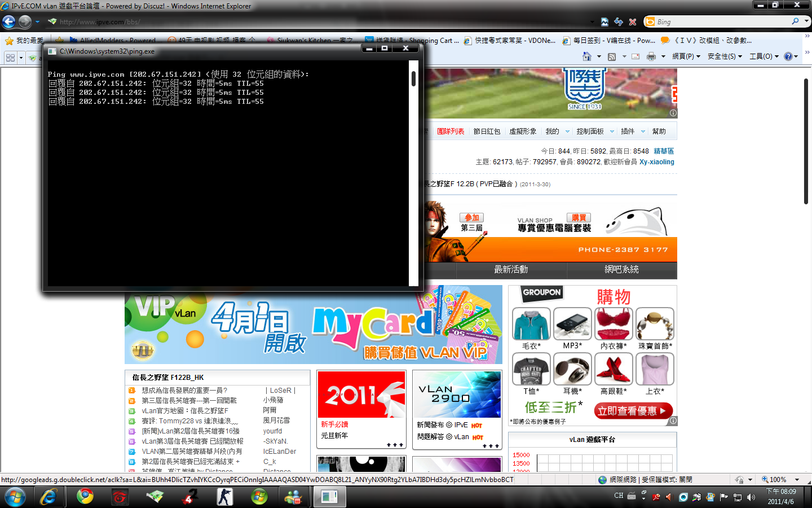Click the Bing search magnifier icon
The image size is (812, 508).
click(795, 21)
